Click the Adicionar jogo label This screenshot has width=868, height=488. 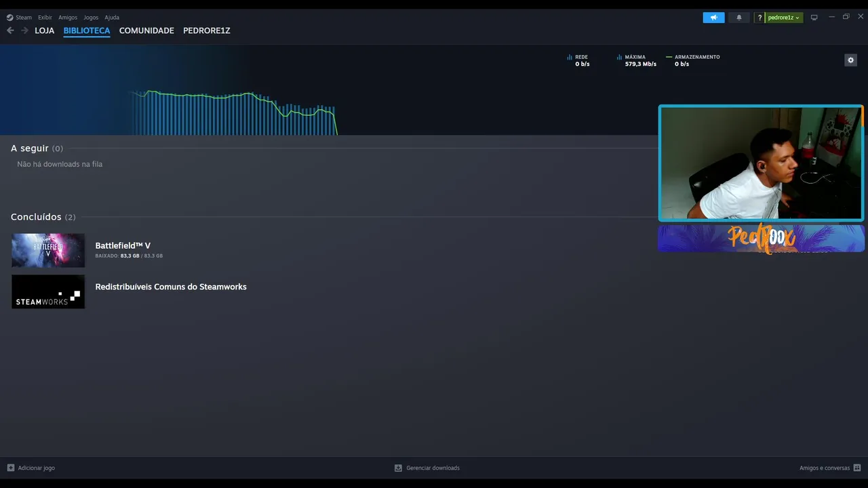(x=37, y=468)
